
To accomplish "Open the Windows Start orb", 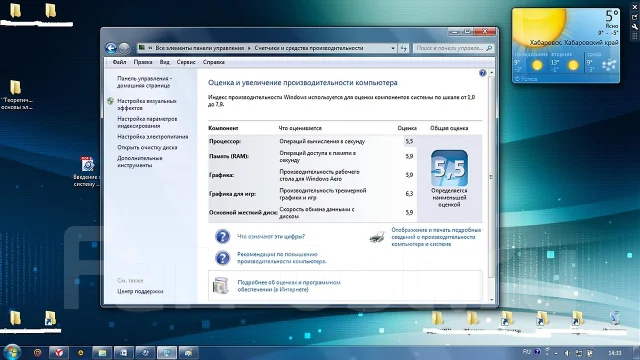I will click(x=12, y=352).
